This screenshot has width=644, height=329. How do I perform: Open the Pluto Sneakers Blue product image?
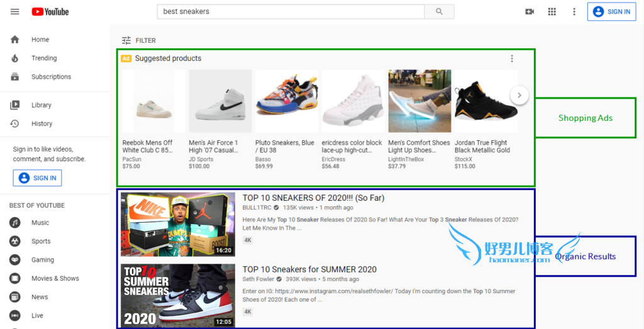coord(287,101)
